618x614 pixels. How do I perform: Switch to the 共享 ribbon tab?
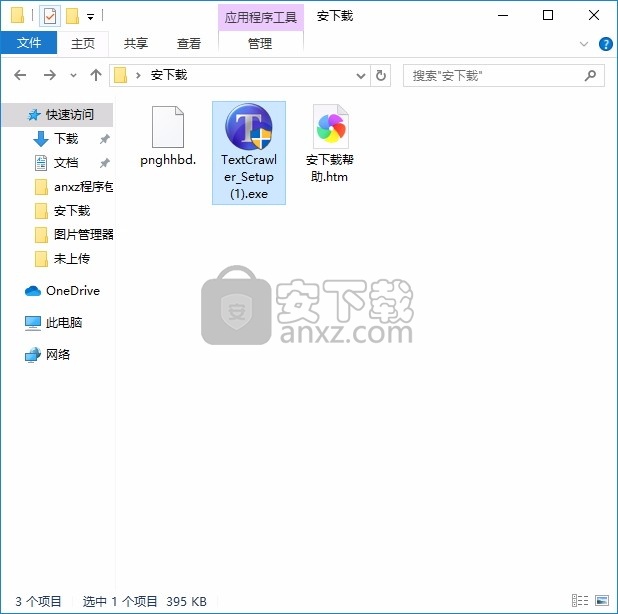pyautogui.click(x=136, y=43)
